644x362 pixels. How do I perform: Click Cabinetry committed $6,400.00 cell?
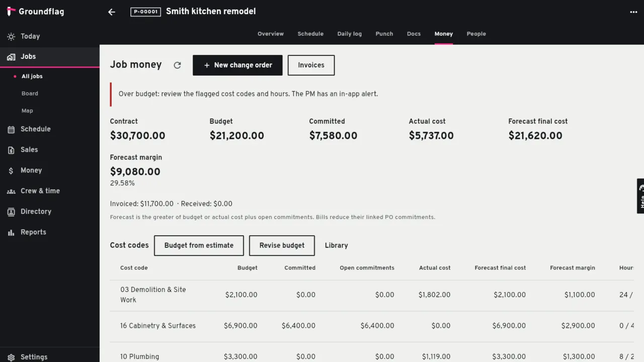pyautogui.click(x=298, y=326)
